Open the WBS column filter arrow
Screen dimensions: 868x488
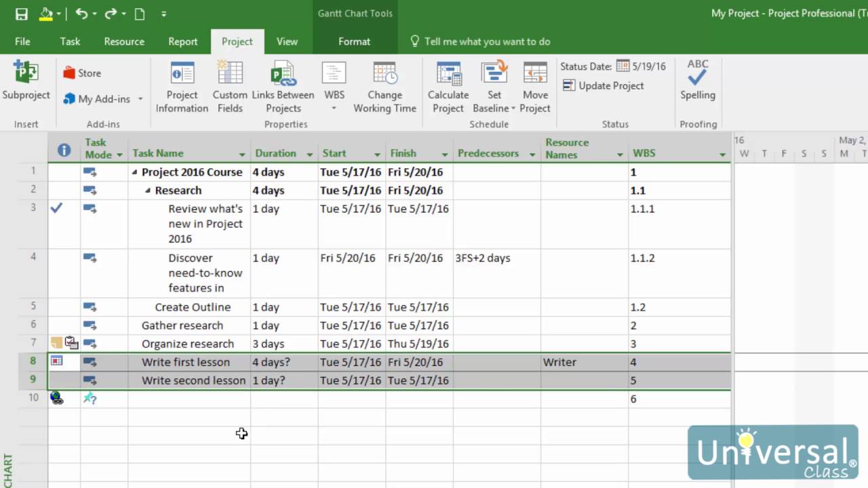click(722, 155)
